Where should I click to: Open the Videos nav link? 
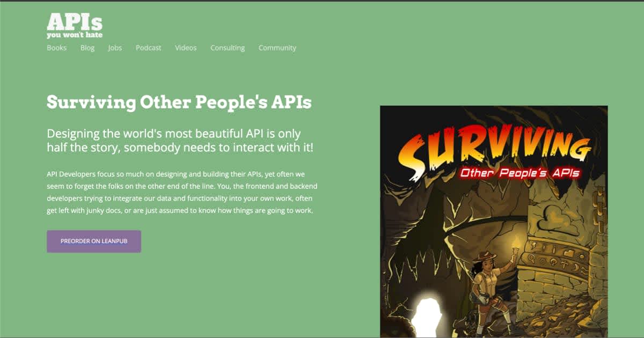coord(186,48)
